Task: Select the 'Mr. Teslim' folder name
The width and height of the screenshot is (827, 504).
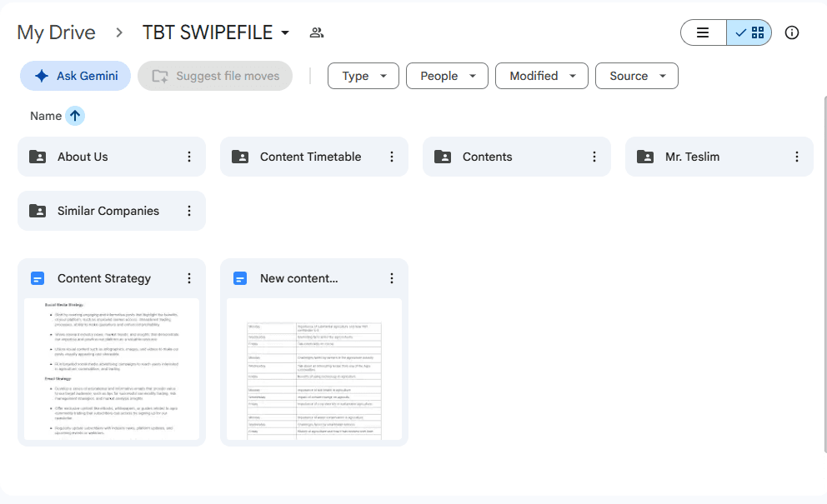Action: coord(693,157)
